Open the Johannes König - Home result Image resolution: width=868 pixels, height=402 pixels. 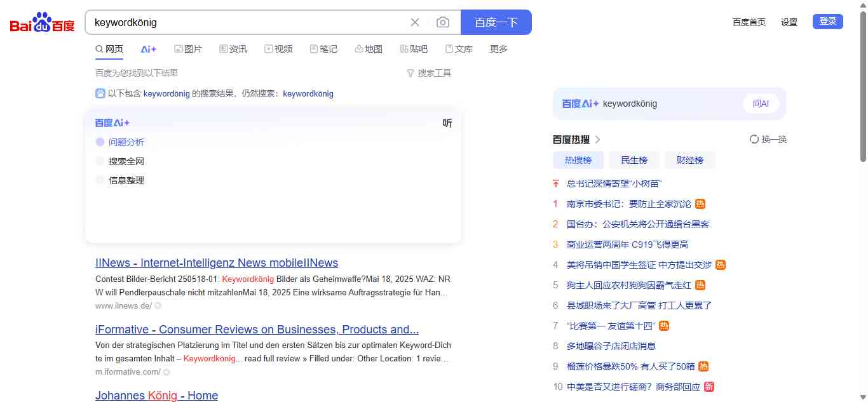click(156, 396)
